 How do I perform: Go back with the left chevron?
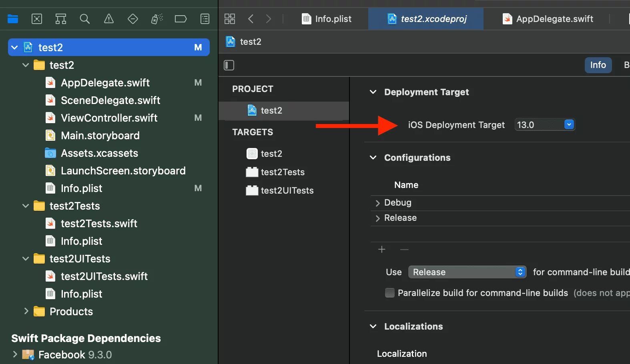coord(251,19)
